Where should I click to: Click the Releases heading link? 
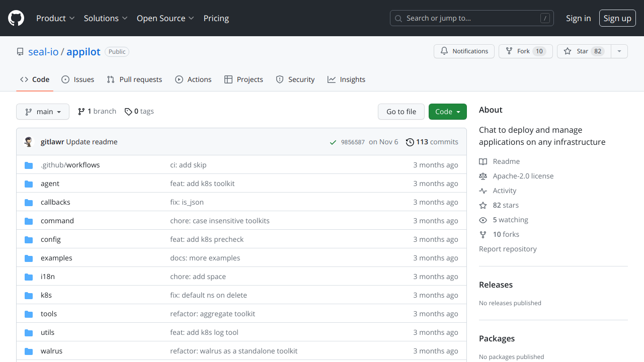496,285
